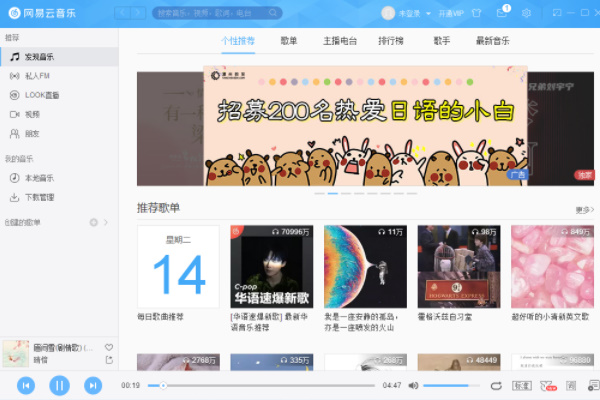
Task: Open the bubble planet playlist cover
Action: point(365,266)
